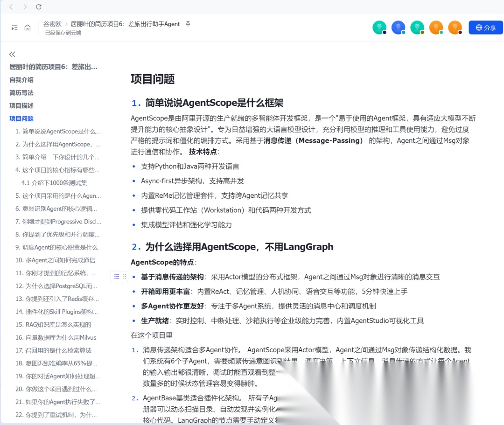Click the 项目问题 main heading

[x=153, y=79]
